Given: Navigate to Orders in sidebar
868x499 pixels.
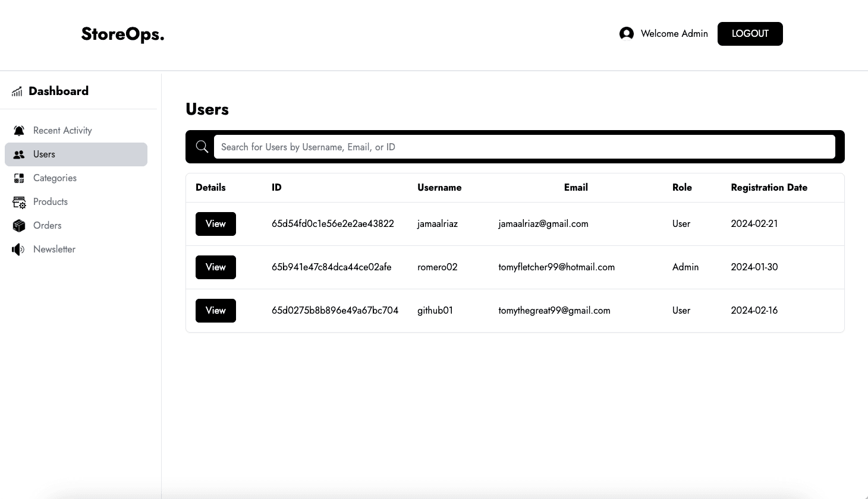Looking at the screenshot, I should pos(48,226).
